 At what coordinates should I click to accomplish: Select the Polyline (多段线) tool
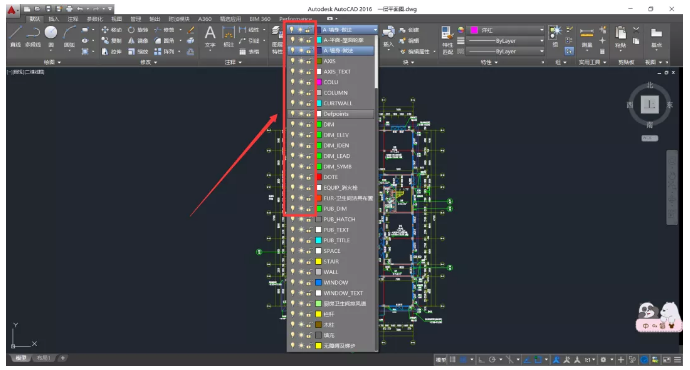pyautogui.click(x=33, y=36)
